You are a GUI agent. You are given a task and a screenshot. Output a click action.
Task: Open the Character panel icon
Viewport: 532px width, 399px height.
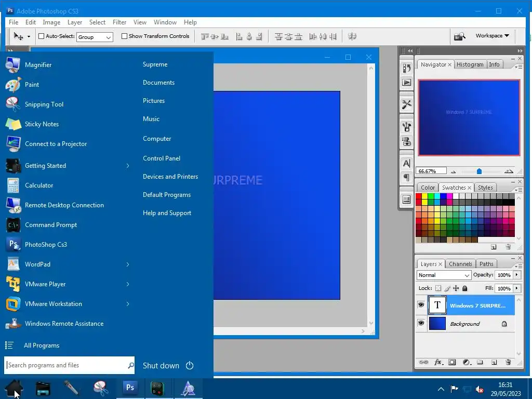[x=406, y=163]
